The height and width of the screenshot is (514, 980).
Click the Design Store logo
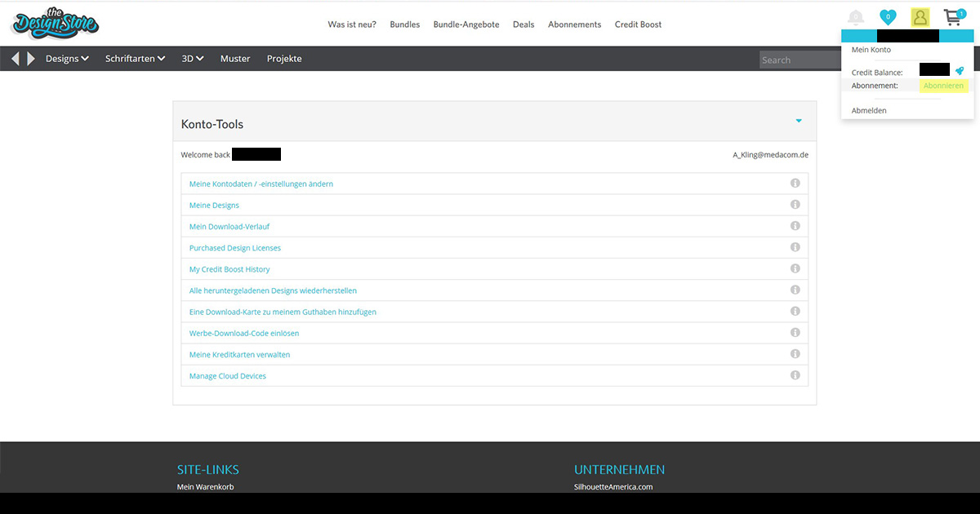(x=55, y=23)
